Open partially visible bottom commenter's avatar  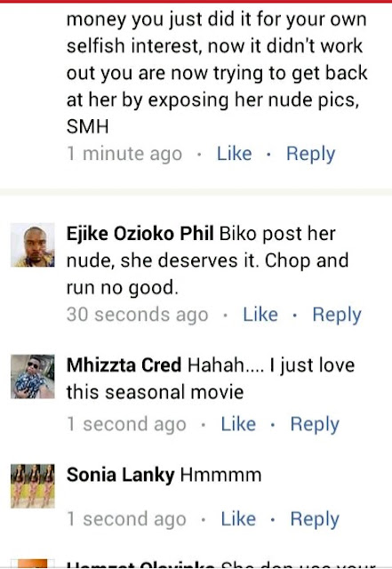(x=33, y=564)
